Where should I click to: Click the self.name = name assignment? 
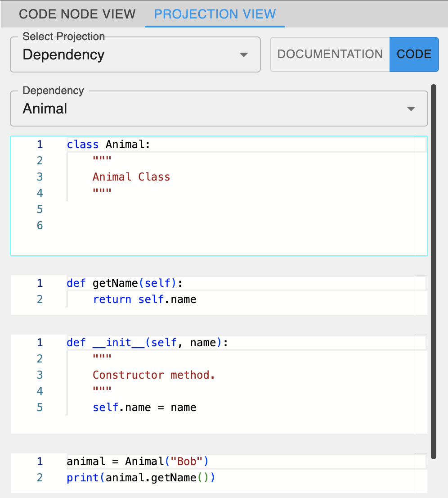[x=144, y=408]
